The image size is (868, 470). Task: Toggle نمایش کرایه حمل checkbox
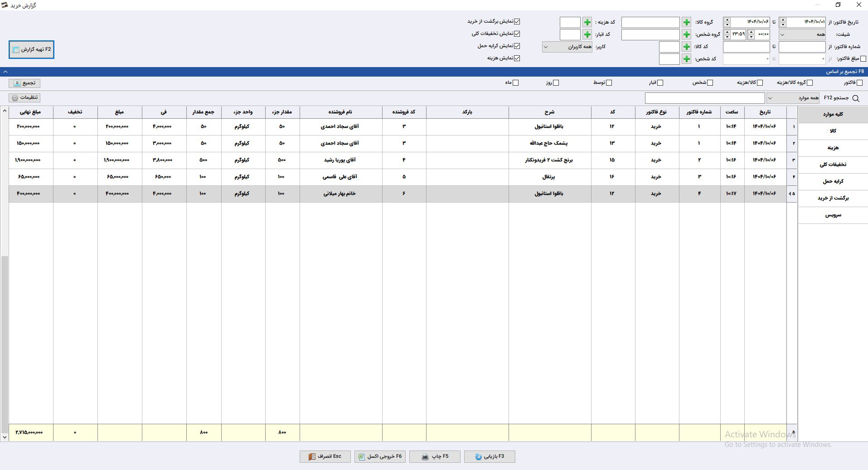[x=517, y=46]
